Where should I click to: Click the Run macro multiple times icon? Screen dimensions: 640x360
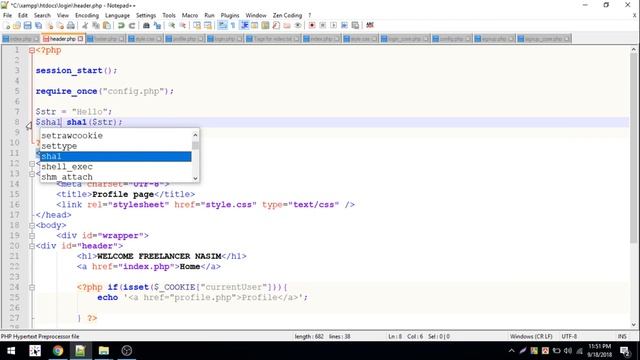click(x=344, y=25)
